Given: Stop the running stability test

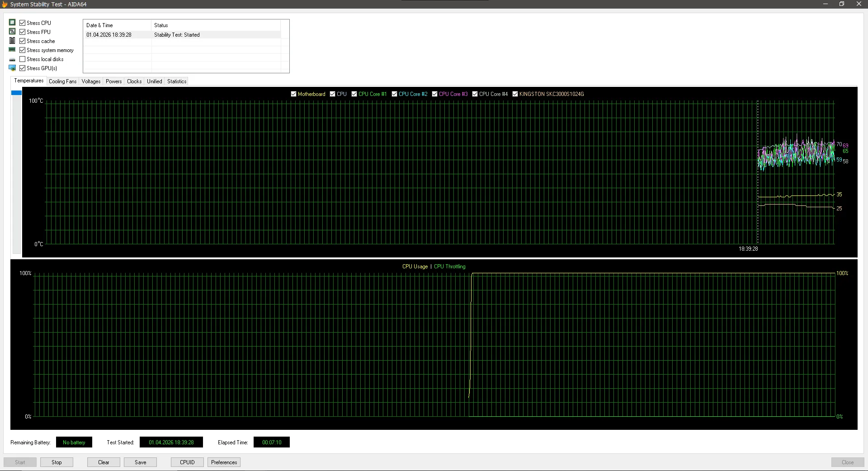Looking at the screenshot, I should click(57, 462).
